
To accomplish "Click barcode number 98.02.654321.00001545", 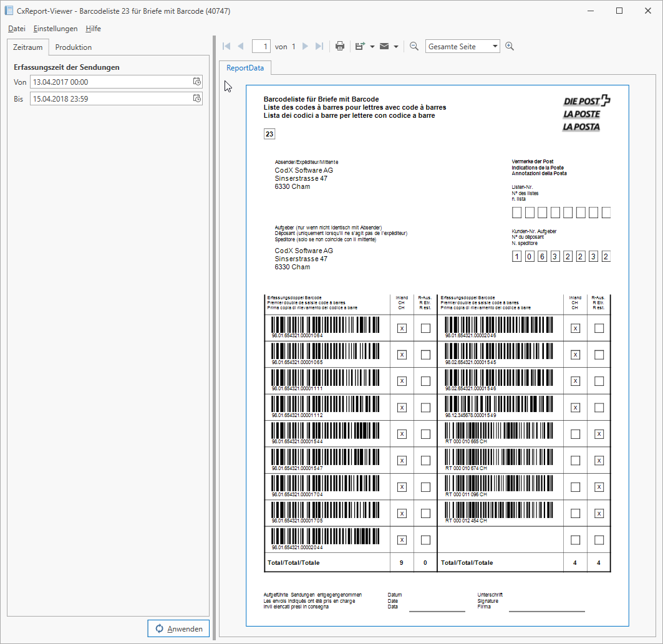I will click(x=471, y=363).
